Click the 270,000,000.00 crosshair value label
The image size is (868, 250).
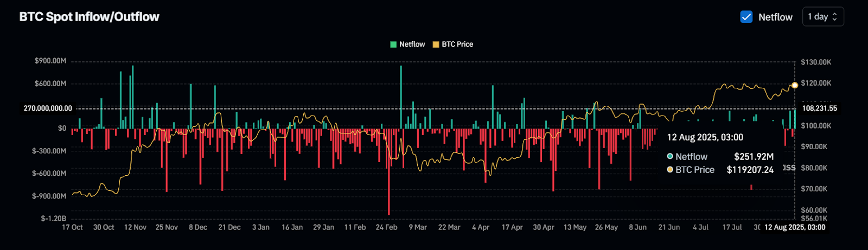(x=48, y=108)
